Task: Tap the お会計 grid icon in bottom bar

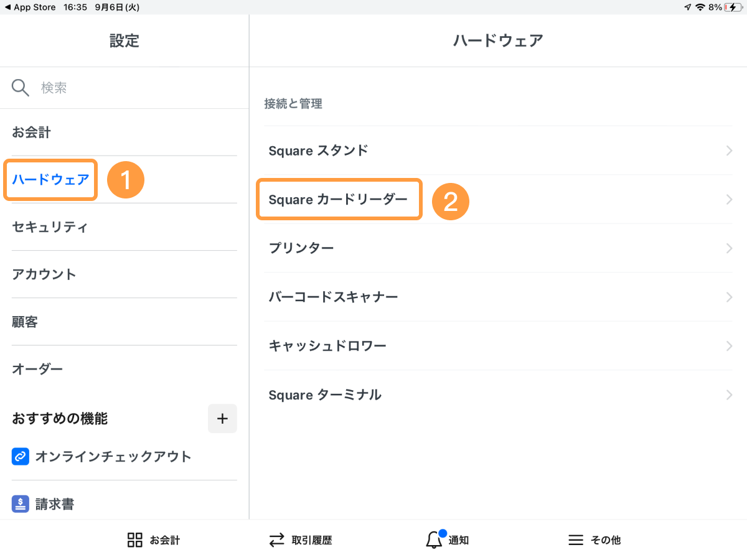Action: pyautogui.click(x=134, y=540)
